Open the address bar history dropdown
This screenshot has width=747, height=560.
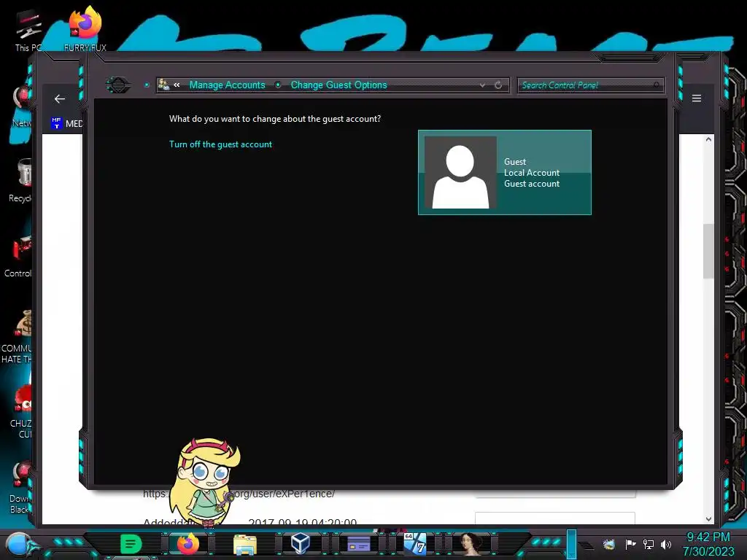coord(483,85)
